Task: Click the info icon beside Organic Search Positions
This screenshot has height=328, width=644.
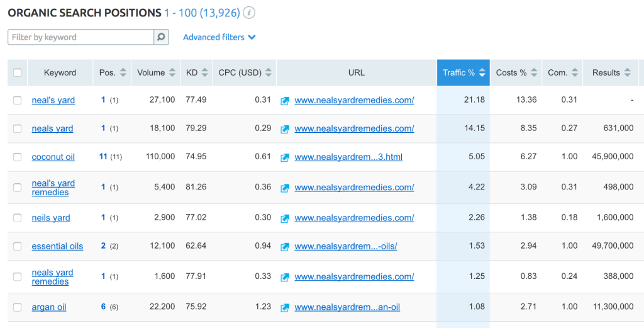Action: click(x=249, y=13)
